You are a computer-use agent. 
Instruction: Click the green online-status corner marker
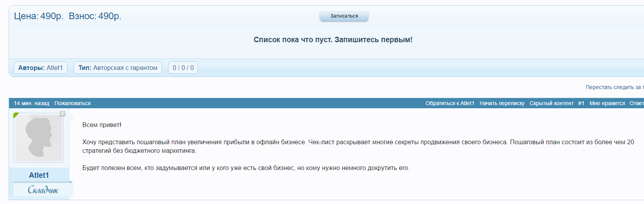point(16,115)
